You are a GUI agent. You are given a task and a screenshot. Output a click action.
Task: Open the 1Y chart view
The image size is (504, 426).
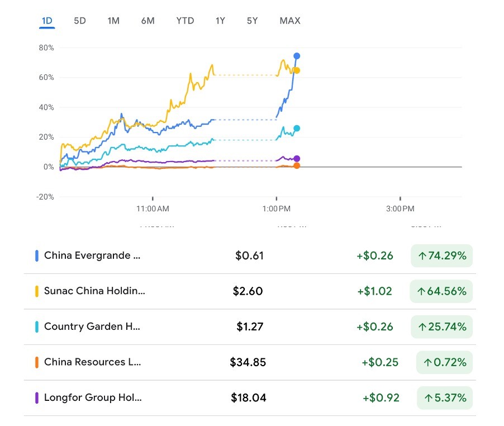coord(220,21)
